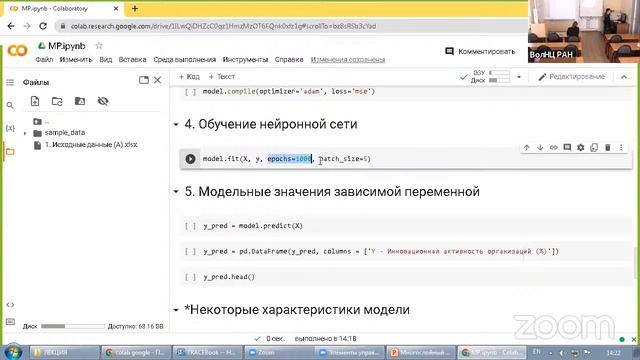Open the variables {x} panel

[x=10, y=128]
